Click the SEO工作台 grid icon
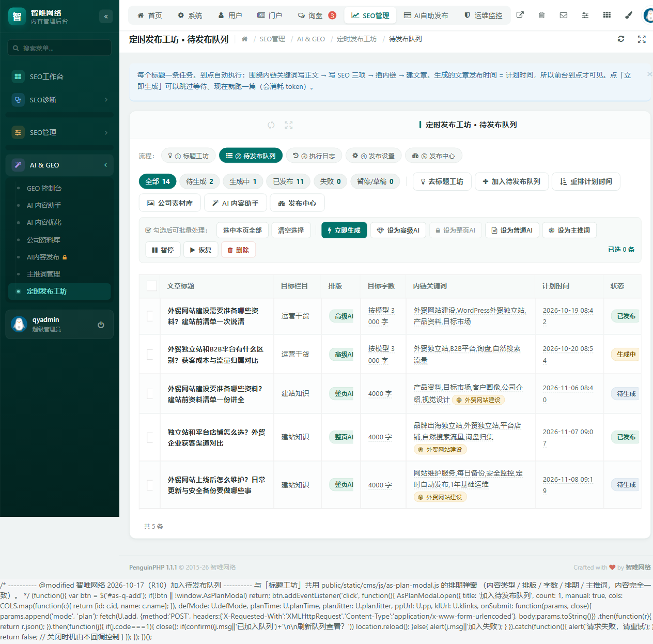This screenshot has width=653, height=644. click(18, 76)
